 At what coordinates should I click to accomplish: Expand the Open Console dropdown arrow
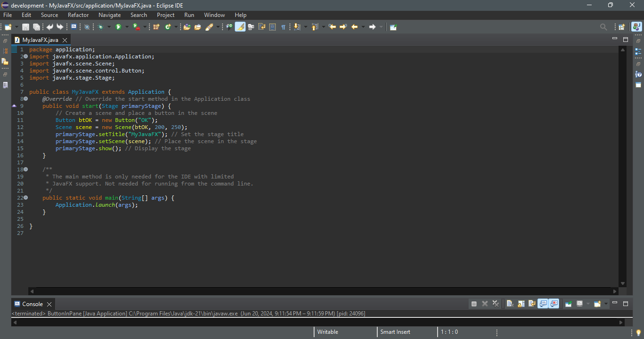(605, 304)
